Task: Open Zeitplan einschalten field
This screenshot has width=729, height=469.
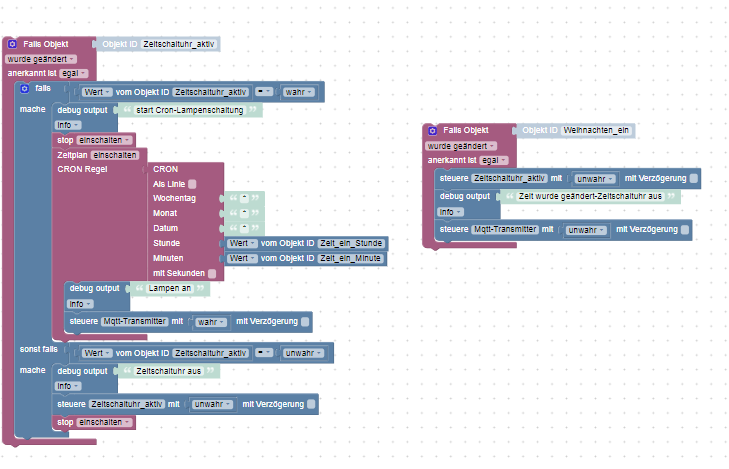Action: coord(115,155)
